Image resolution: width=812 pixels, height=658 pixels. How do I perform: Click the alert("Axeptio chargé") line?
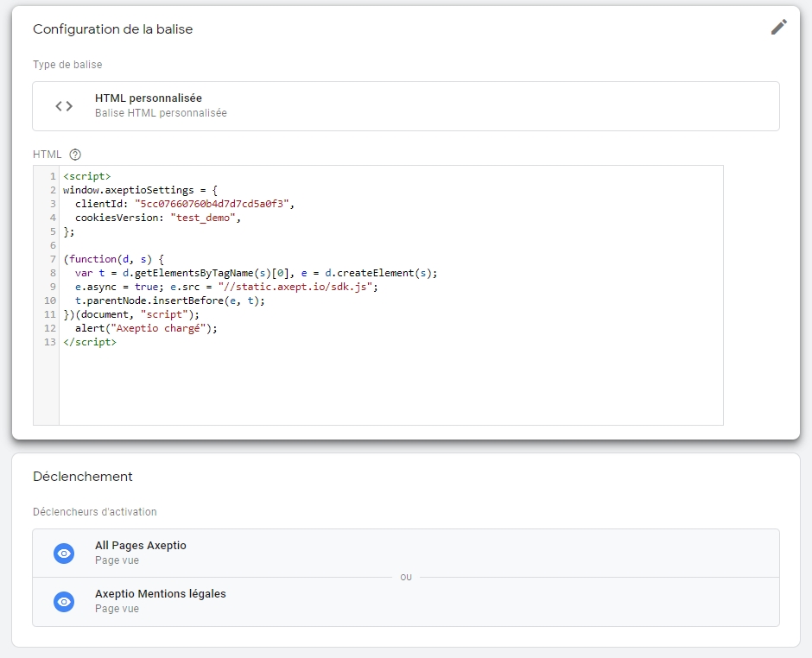146,328
